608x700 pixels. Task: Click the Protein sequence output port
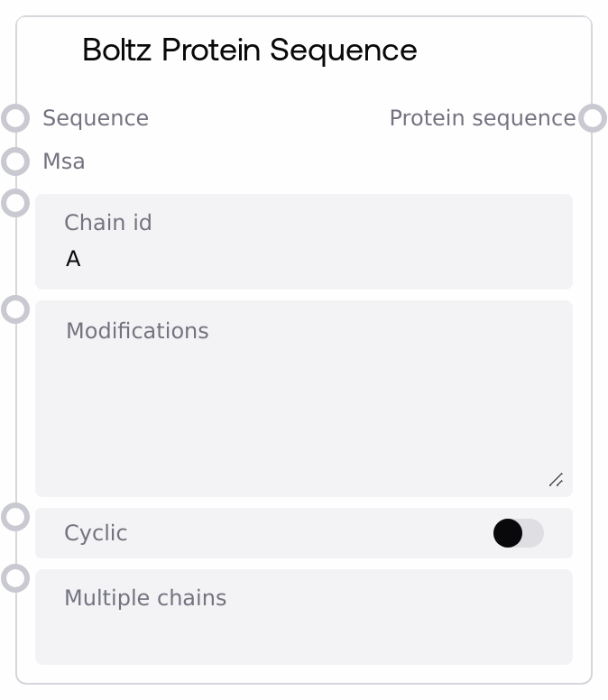(592, 118)
